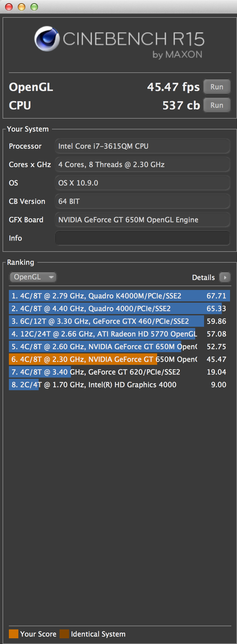237x644 pixels.
Task: Click the OS X 10.9.0 field
Action: (x=142, y=183)
